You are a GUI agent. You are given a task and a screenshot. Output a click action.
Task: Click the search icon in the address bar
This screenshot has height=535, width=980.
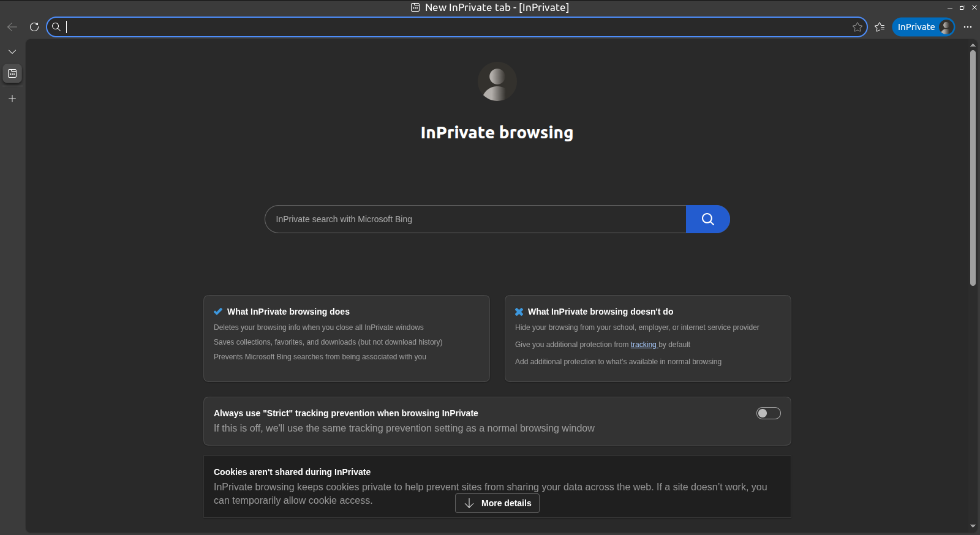click(x=56, y=27)
